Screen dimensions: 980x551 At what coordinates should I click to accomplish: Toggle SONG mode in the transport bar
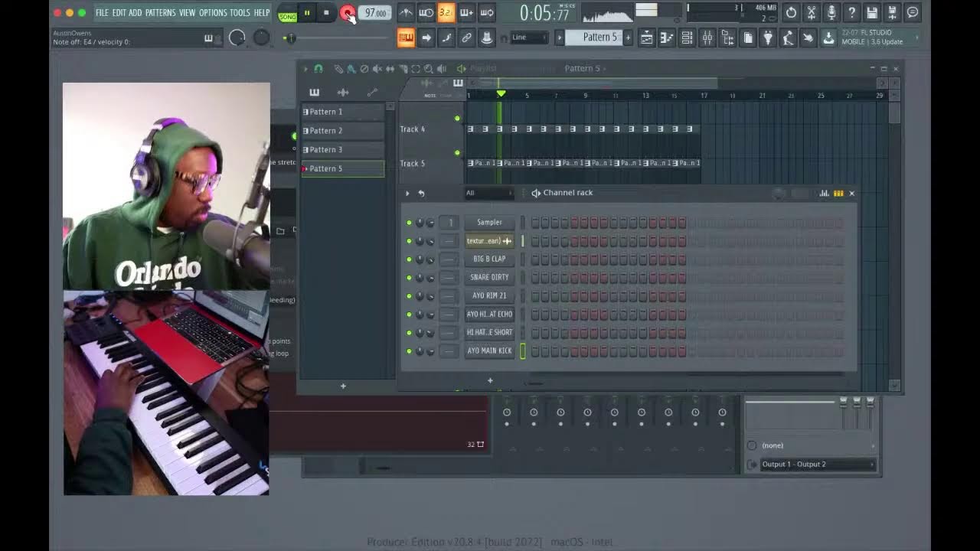287,16
